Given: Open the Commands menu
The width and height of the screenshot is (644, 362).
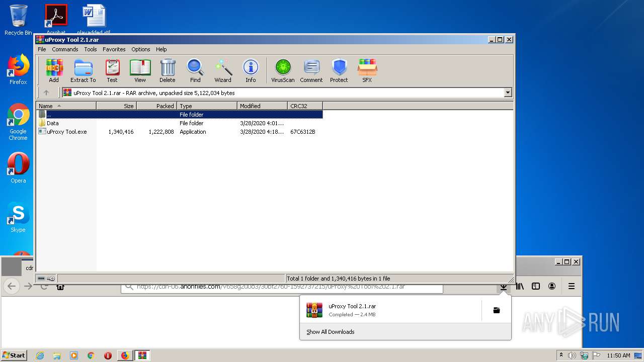Looking at the screenshot, I should click(x=65, y=49).
